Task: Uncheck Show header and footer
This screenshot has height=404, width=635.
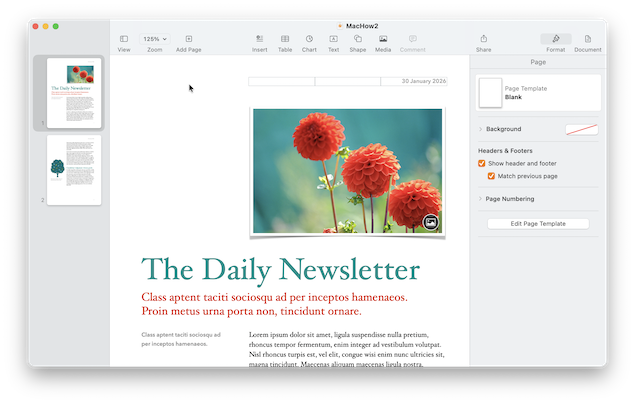Action: coord(482,163)
